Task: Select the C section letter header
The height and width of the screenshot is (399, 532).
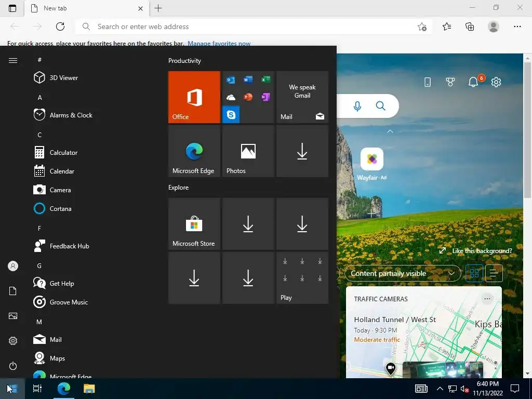Action: [39, 135]
